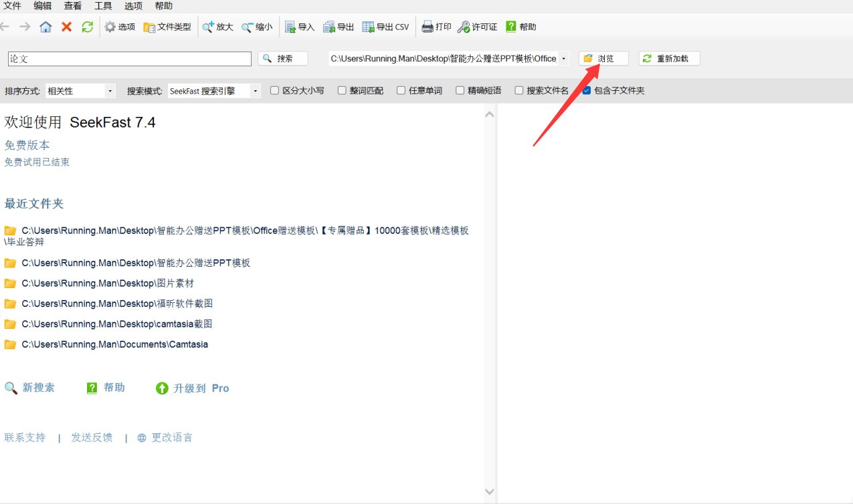This screenshot has height=504, width=853.
Task: Click the Back arrow icon
Action: 5,27
